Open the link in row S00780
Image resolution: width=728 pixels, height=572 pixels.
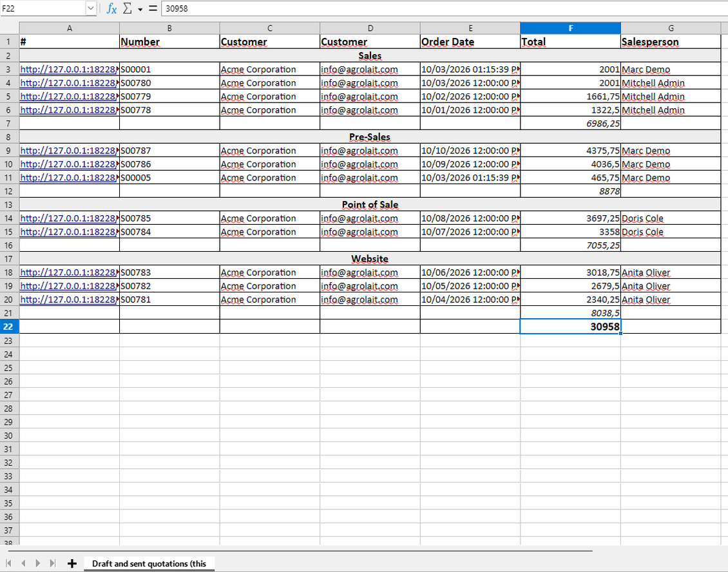pos(69,82)
